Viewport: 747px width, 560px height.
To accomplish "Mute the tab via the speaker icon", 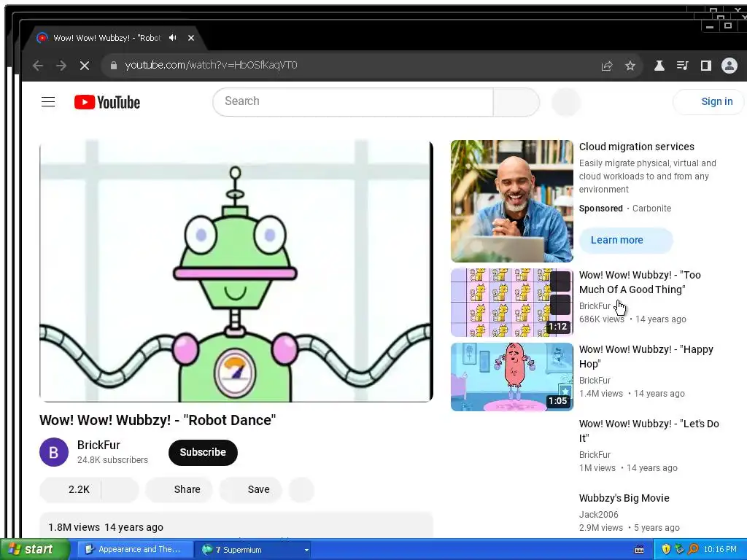I will [x=172, y=38].
